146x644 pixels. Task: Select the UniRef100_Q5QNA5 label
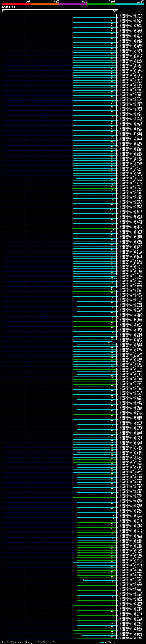click(x=131, y=630)
